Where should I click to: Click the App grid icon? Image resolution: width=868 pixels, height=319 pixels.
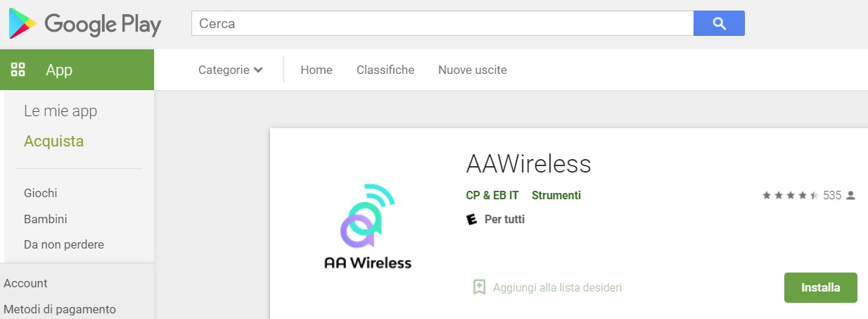point(18,70)
